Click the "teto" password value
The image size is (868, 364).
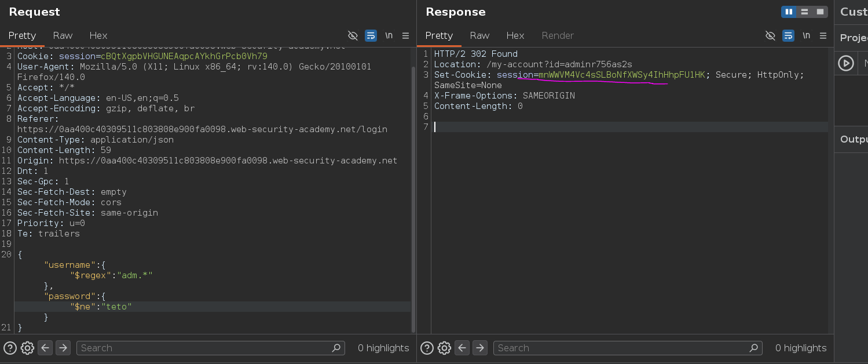(117, 307)
